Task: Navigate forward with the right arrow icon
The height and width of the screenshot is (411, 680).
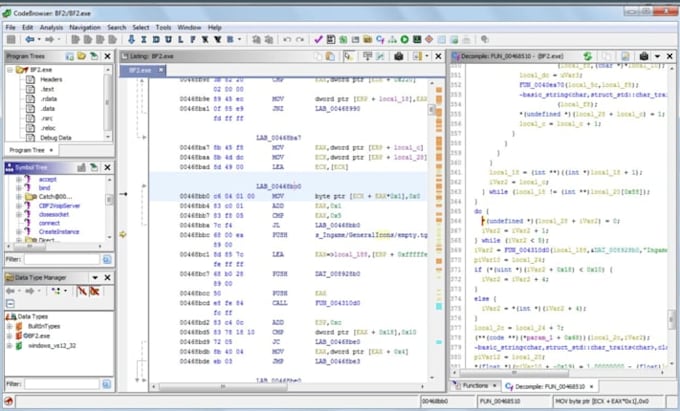Action: pos(50,39)
